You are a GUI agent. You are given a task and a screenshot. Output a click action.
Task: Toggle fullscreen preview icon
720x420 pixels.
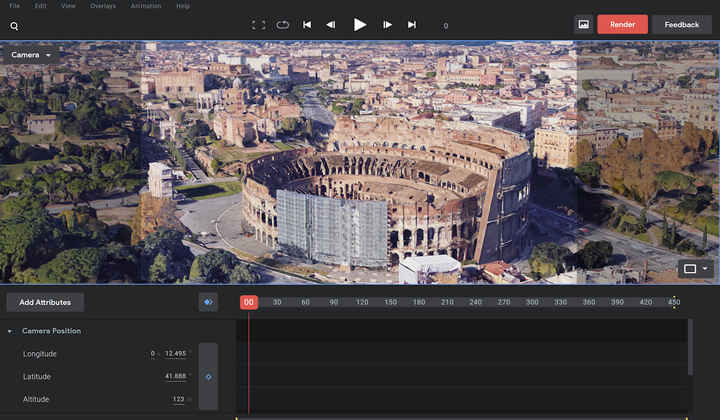pyautogui.click(x=259, y=25)
